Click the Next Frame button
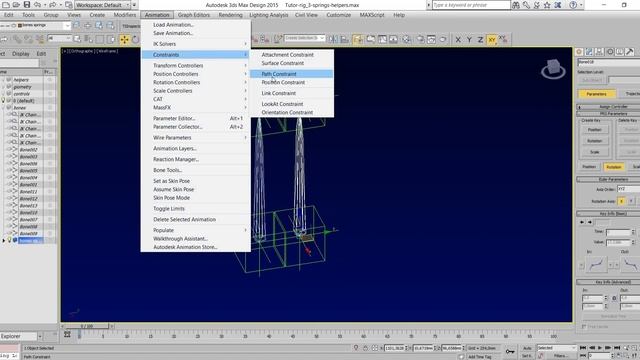 pyautogui.click(x=608, y=348)
